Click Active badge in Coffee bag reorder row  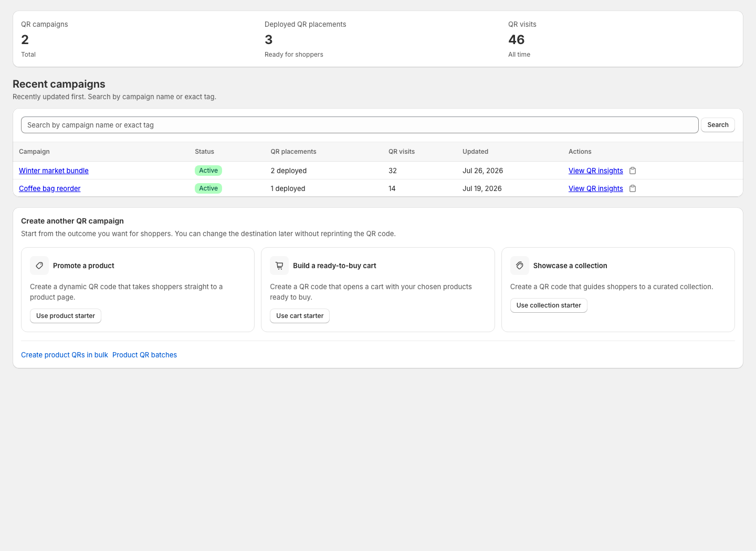click(x=208, y=188)
